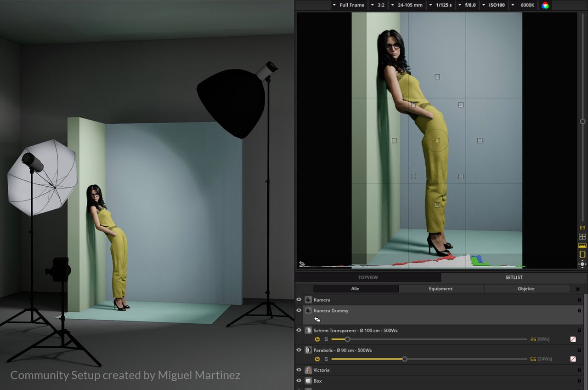Click the Schirm Transparent umbrella icon
The height and width of the screenshot is (390, 588).
tap(309, 331)
